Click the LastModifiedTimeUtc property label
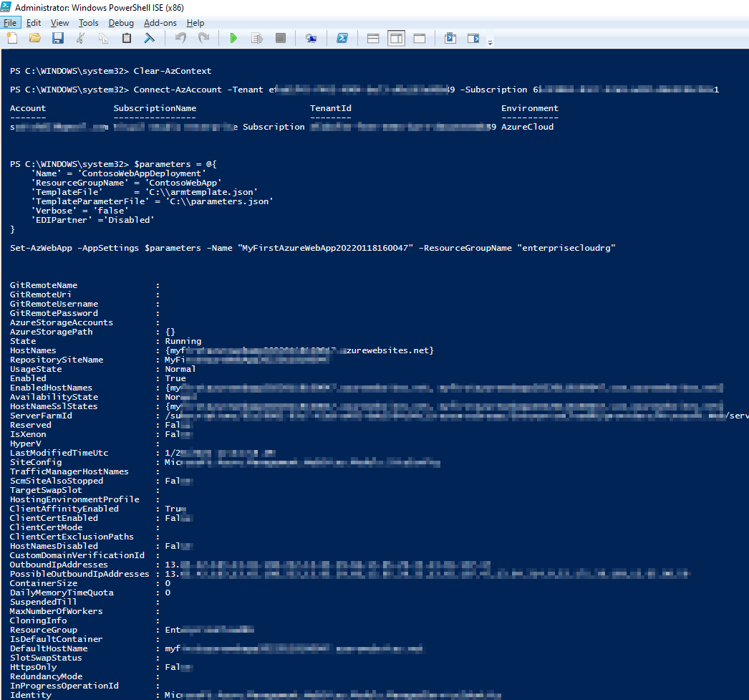Viewport: 749px width, 700px height. tap(59, 453)
